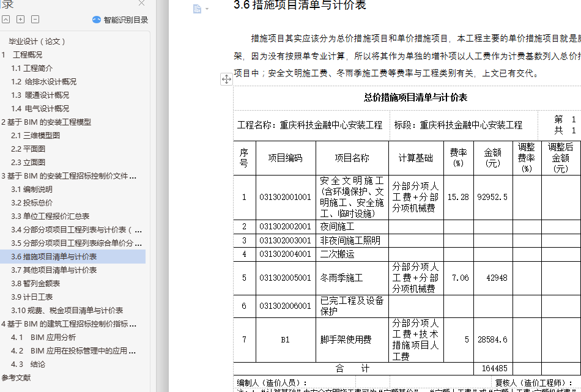The image size is (581, 392).
Task: Select outline entry 3.2 投标总价
Action: [32, 202]
